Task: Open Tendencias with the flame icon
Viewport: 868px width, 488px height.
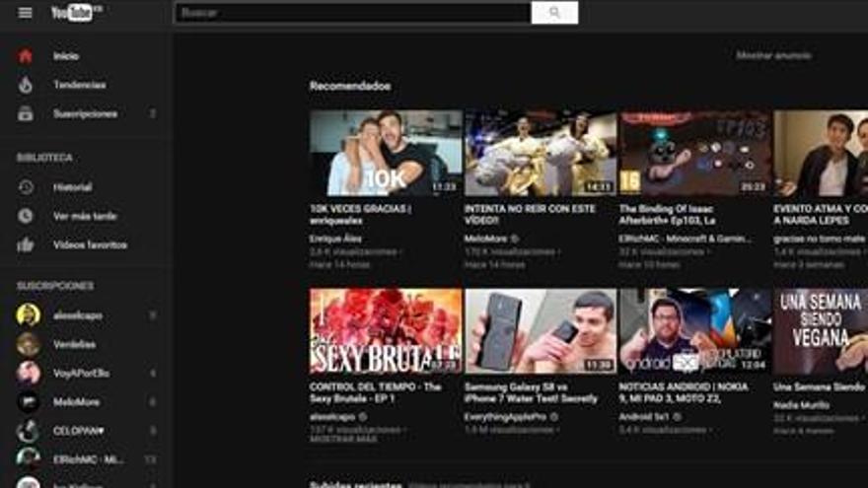Action: pos(26,85)
